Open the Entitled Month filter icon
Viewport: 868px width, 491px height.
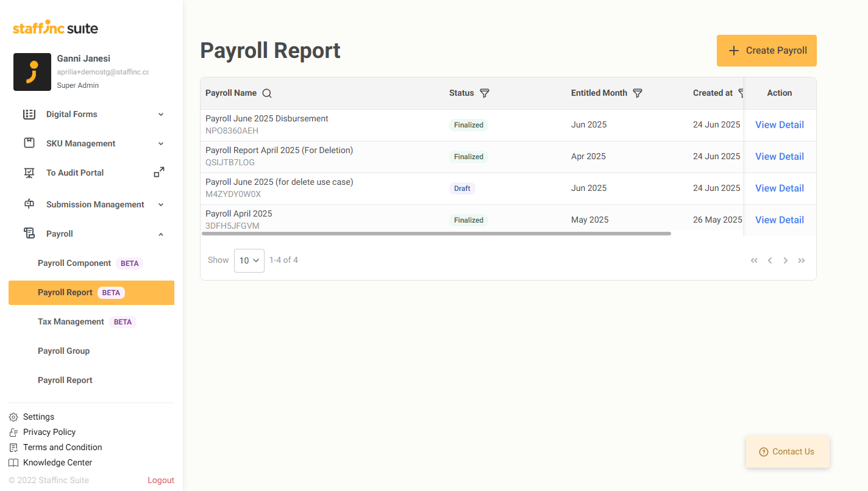point(638,93)
